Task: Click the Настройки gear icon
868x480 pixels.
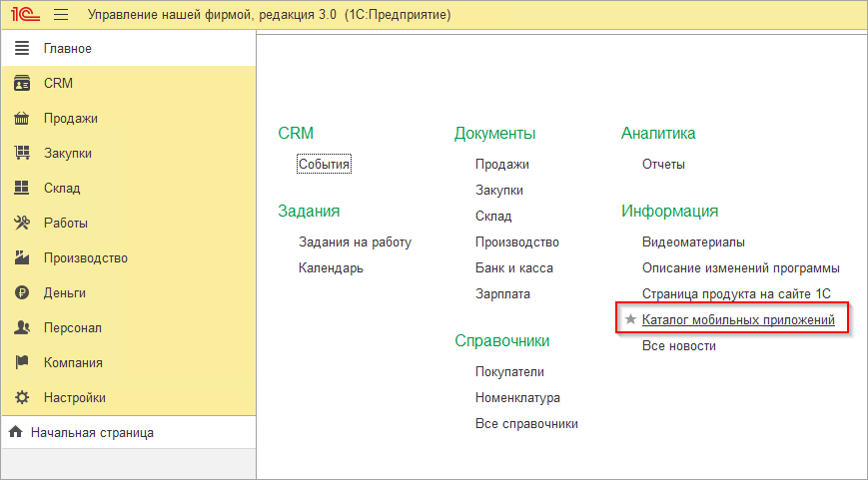Action: pos(22,397)
